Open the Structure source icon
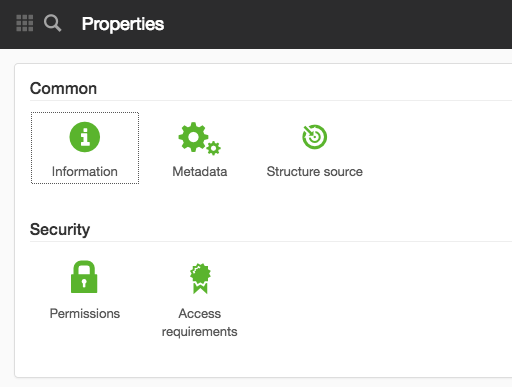 point(315,137)
